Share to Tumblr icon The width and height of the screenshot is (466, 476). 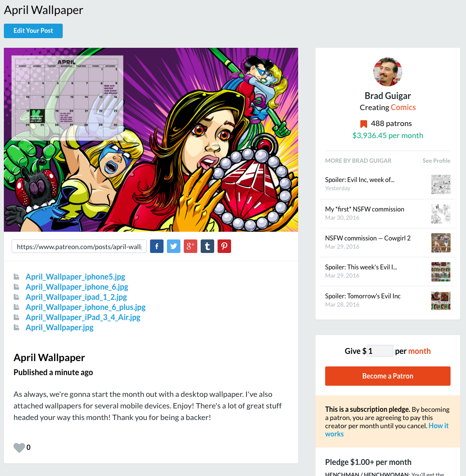(207, 246)
